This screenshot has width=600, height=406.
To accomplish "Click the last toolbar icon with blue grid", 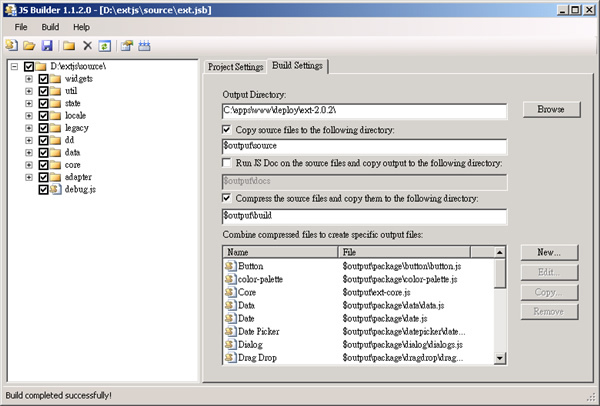I will (x=144, y=46).
